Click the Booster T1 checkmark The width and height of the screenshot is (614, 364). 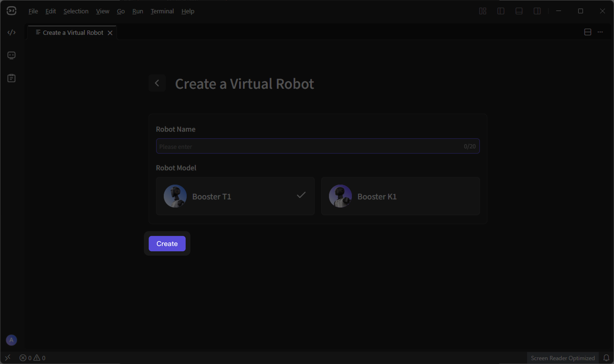click(x=301, y=195)
